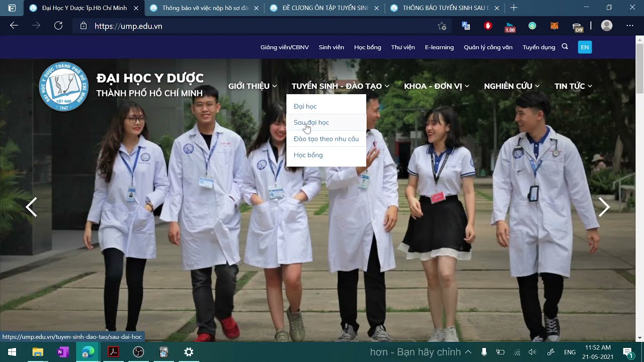Close the Đại Học Y Dược tab
This screenshot has height=362, width=644.
136,8
